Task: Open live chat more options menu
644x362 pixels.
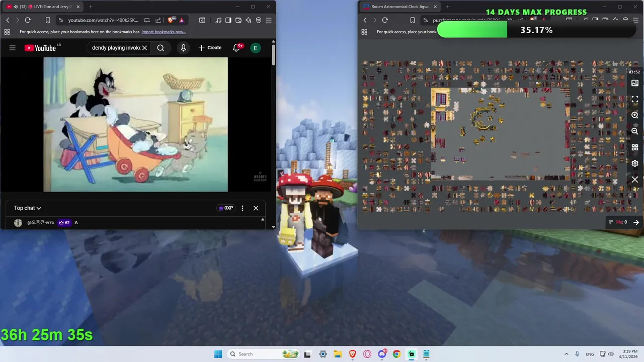Action: (x=242, y=208)
